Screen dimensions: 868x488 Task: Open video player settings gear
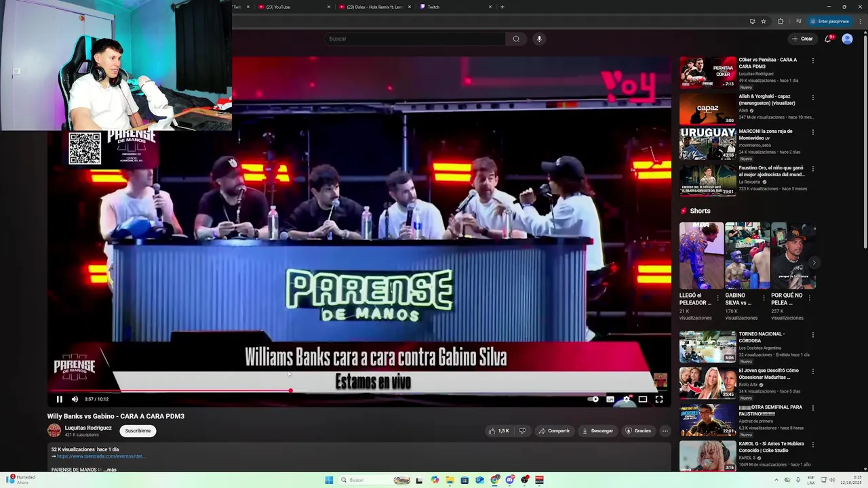click(x=627, y=399)
